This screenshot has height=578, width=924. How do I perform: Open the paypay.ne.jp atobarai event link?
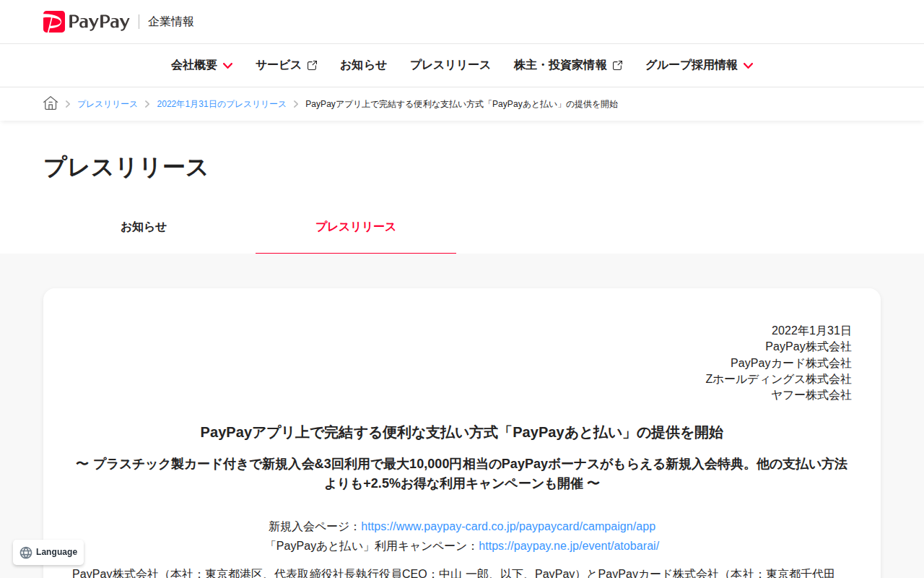[569, 546]
